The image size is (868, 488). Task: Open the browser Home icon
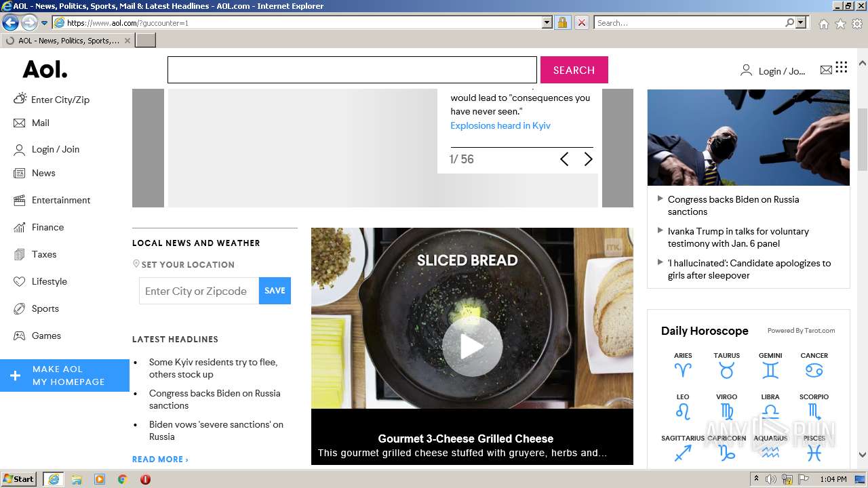tap(823, 24)
